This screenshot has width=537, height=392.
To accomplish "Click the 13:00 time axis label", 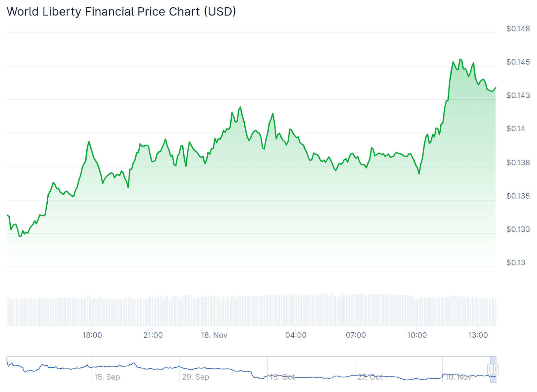I will point(478,335).
